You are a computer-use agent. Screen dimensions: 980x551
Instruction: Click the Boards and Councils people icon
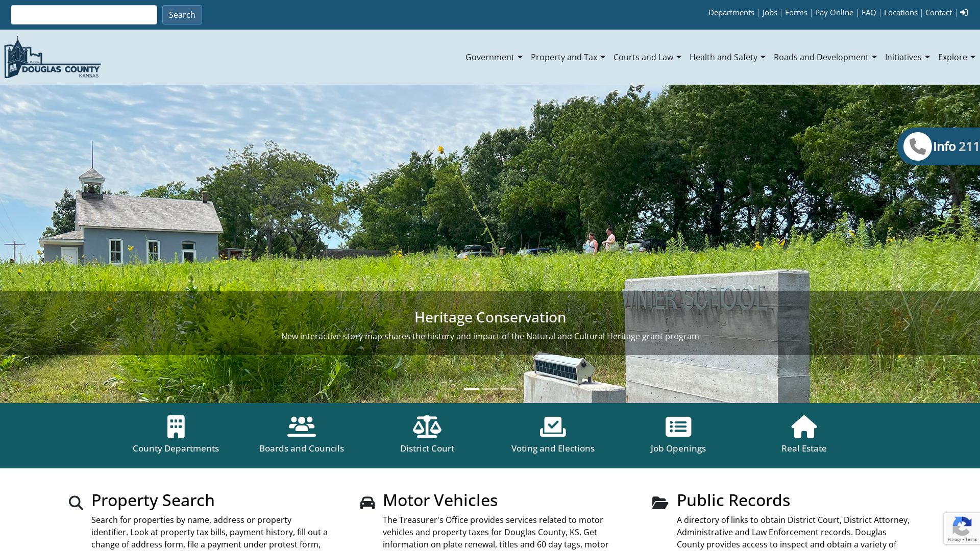[x=302, y=427]
